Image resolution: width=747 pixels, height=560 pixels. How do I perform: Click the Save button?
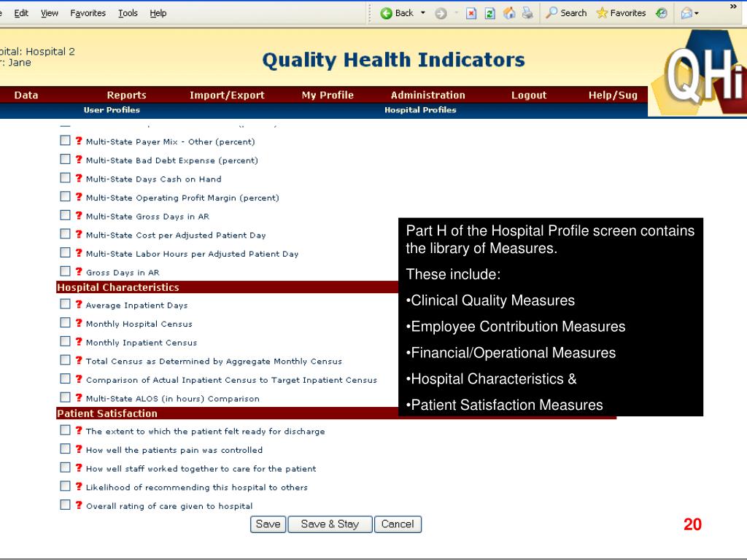(x=268, y=524)
